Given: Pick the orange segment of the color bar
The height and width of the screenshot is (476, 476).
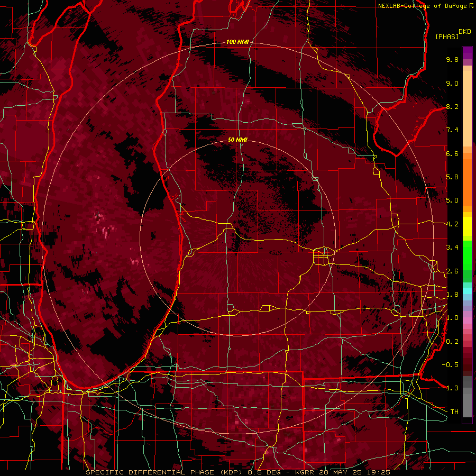Looking at the screenshot, I should (x=467, y=179).
